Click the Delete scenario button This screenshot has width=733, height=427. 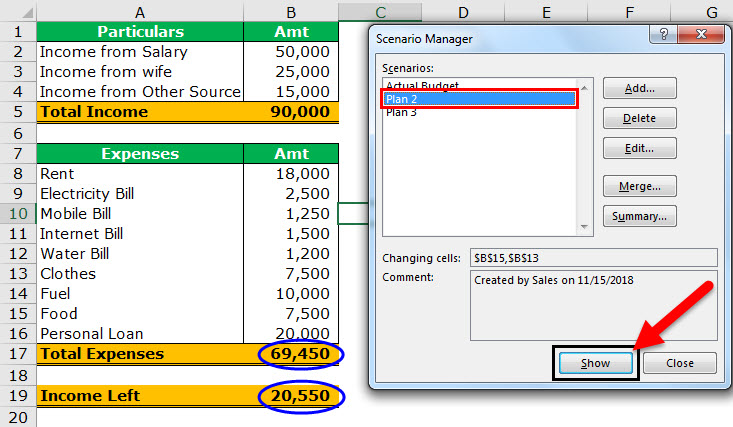pos(640,118)
